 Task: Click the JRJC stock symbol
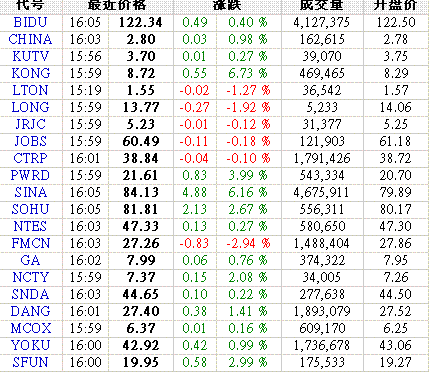point(30,124)
